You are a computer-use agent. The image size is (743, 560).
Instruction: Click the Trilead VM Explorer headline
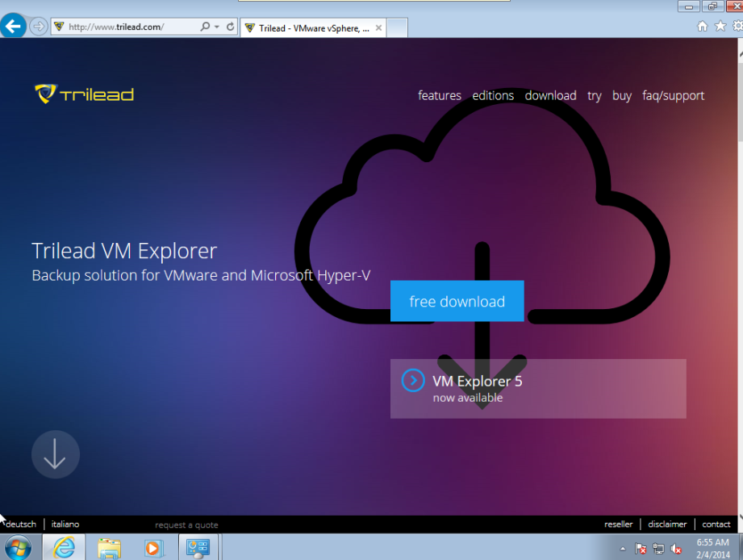click(124, 251)
